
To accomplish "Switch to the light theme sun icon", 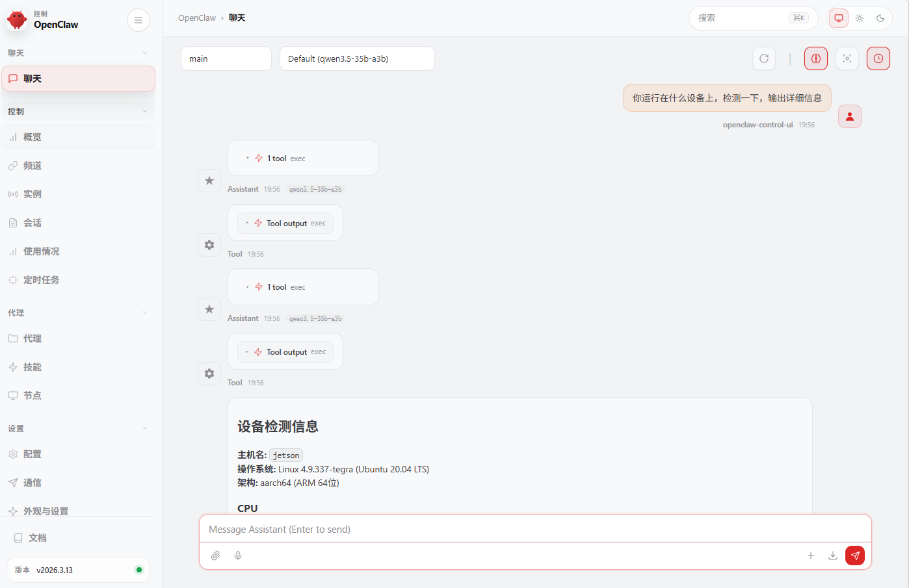I will tap(860, 18).
